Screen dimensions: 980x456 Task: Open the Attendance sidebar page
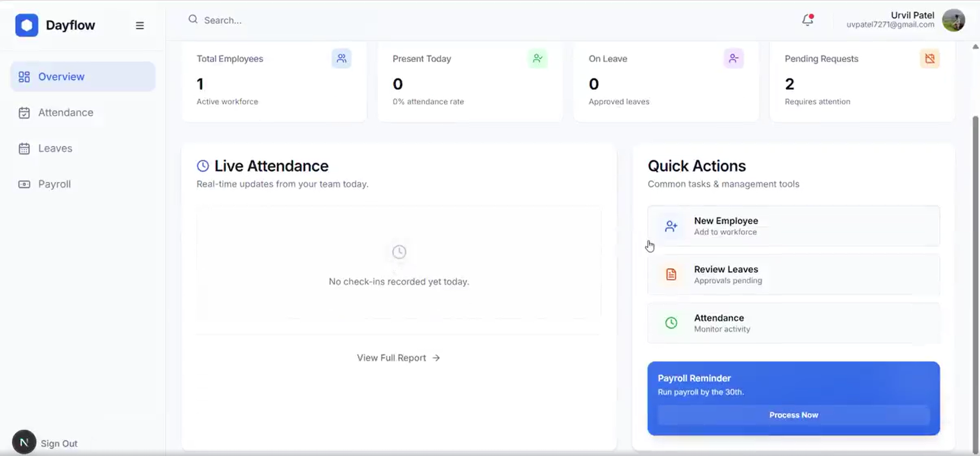click(65, 112)
